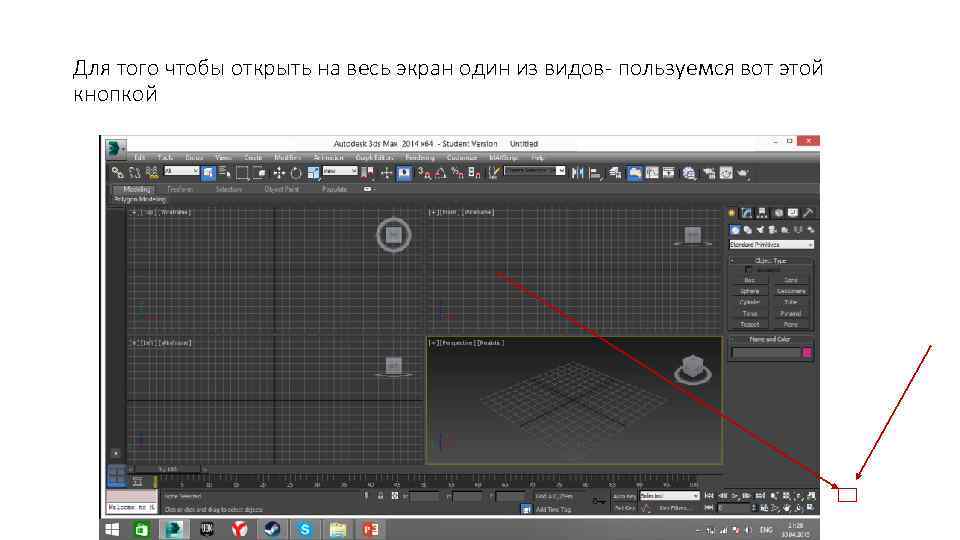Image resolution: width=960 pixels, height=540 pixels.
Task: Click the Mirror tool icon
Action: click(x=578, y=173)
